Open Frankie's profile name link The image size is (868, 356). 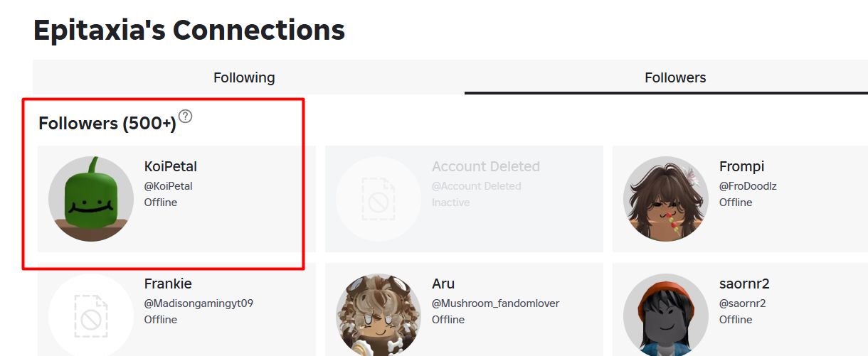[x=168, y=284]
